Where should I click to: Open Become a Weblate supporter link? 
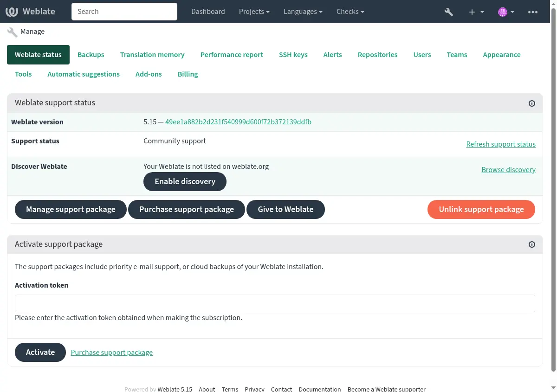(386, 389)
